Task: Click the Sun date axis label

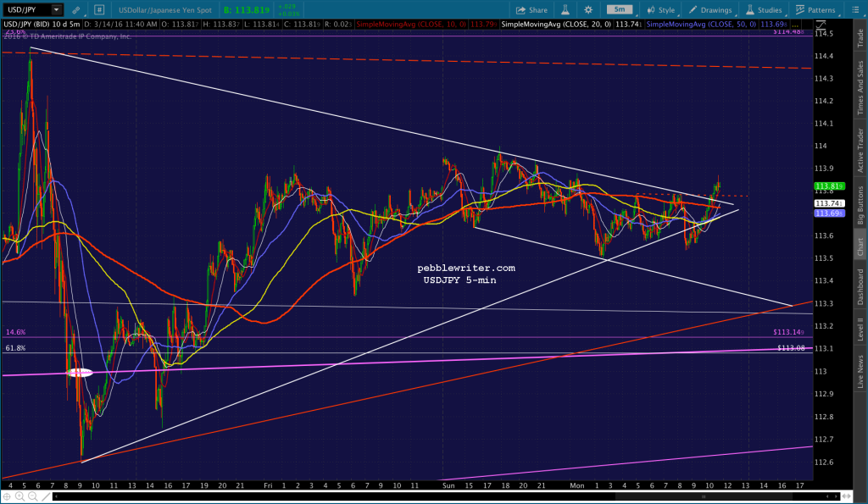Action: (448, 485)
